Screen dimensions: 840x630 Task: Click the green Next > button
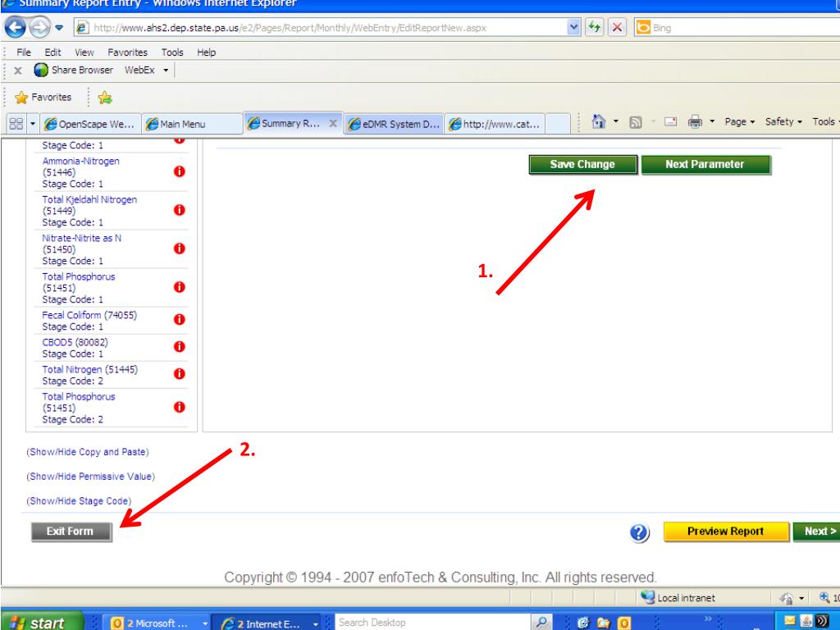click(816, 532)
